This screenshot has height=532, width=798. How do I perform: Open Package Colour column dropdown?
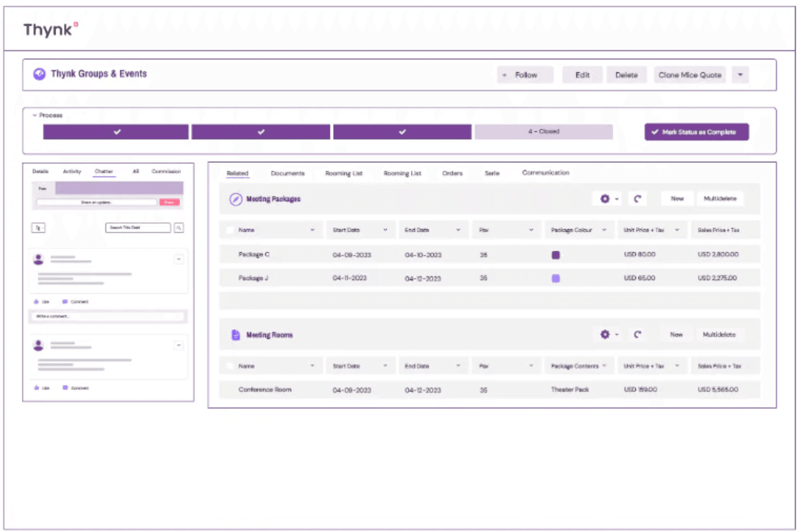(x=604, y=230)
